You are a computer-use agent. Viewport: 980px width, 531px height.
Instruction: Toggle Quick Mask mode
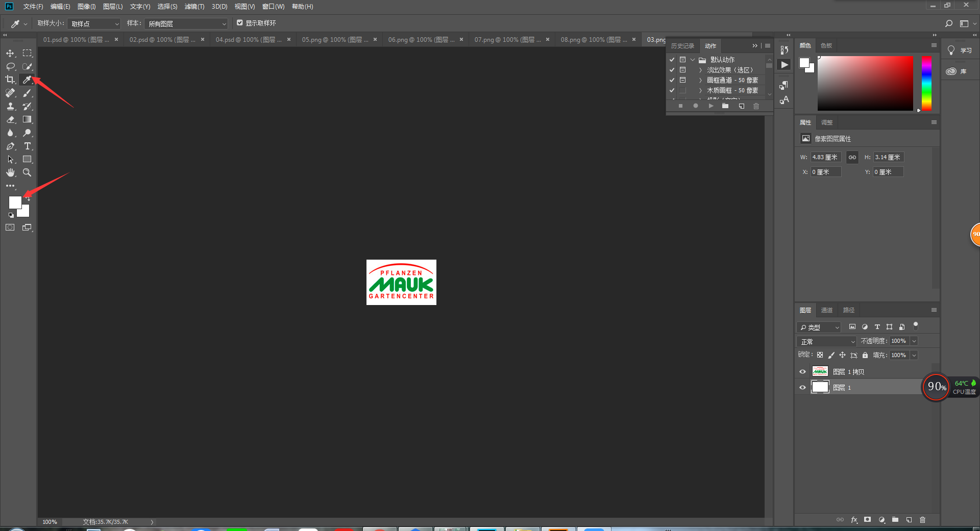point(10,227)
